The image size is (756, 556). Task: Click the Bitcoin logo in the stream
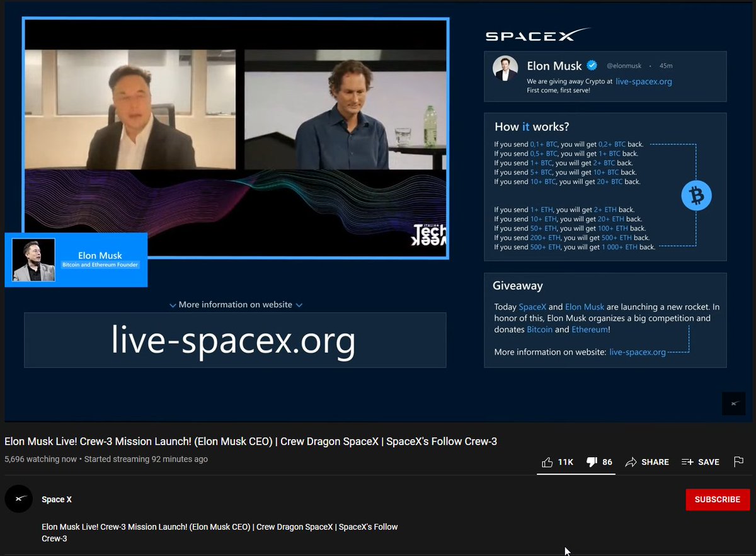[x=696, y=196]
